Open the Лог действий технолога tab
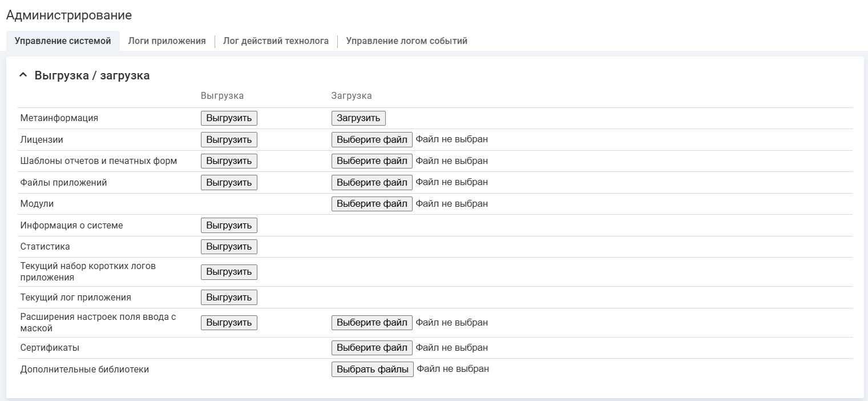Image resolution: width=868 pixels, height=401 pixels. click(x=276, y=41)
